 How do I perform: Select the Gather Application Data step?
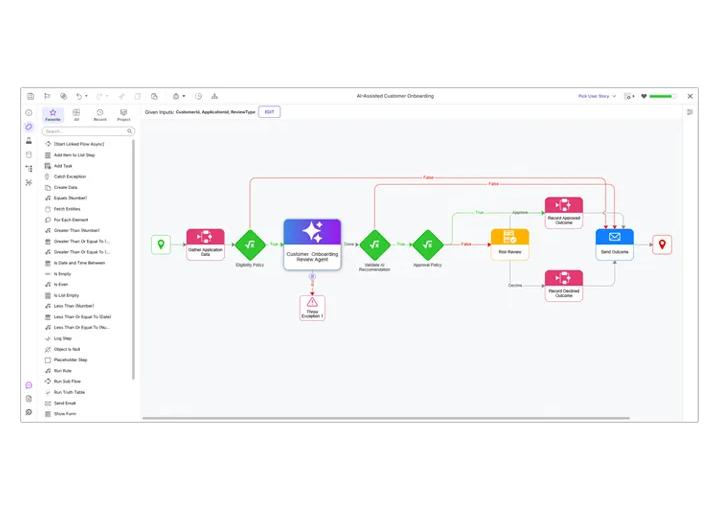205,244
